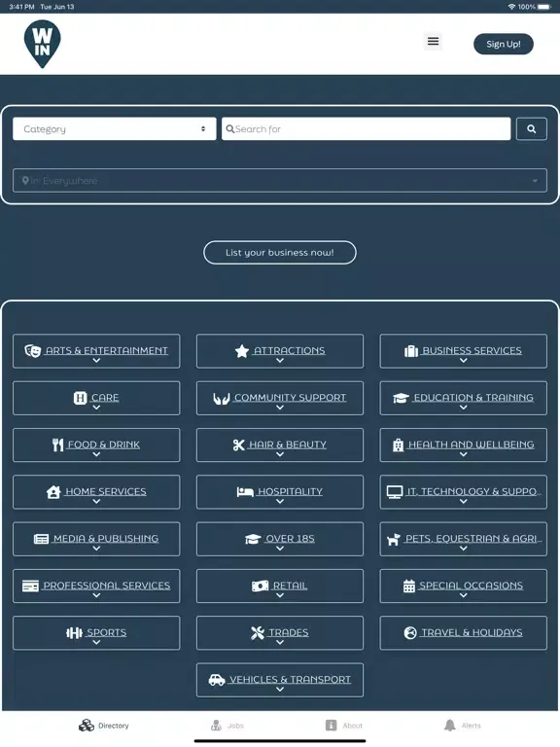Image resolution: width=560 pixels, height=747 pixels.
Task: Click the newspaper Media & Publishing icon
Action: 41,539
